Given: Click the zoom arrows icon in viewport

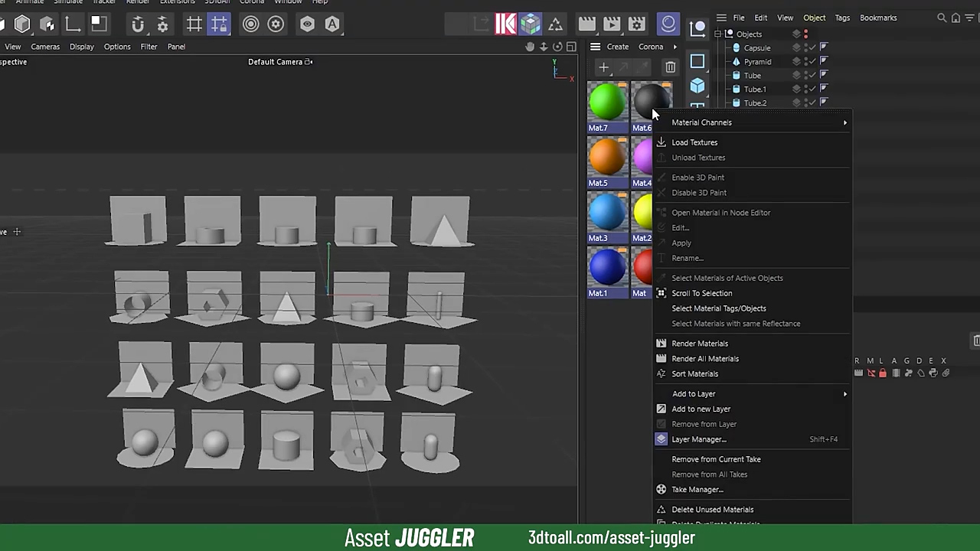Looking at the screenshot, I should pyautogui.click(x=544, y=47).
